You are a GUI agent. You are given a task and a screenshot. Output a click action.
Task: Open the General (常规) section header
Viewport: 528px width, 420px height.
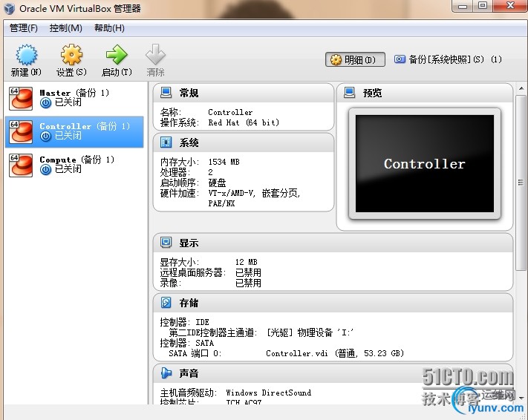pyautogui.click(x=244, y=93)
